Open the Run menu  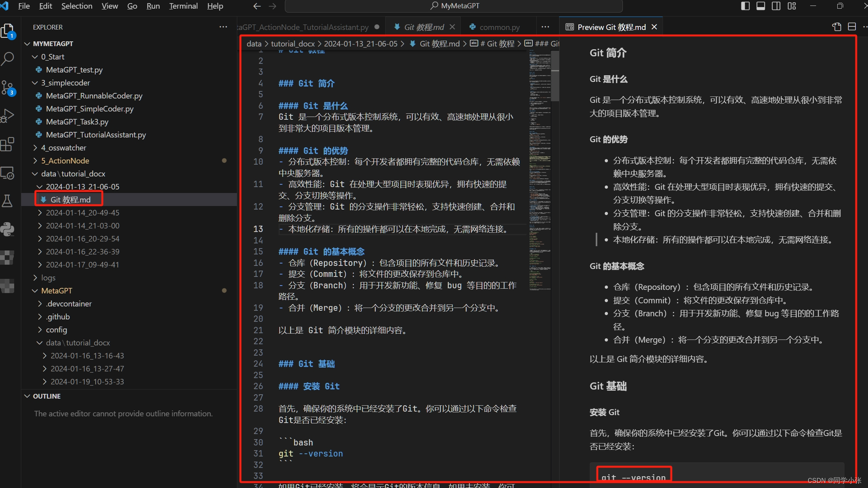point(153,6)
